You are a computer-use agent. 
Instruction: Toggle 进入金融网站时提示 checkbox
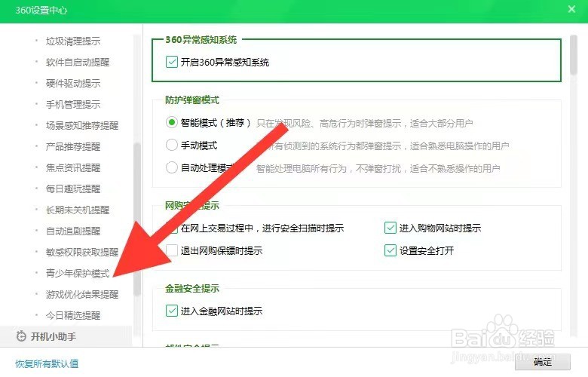click(x=171, y=311)
